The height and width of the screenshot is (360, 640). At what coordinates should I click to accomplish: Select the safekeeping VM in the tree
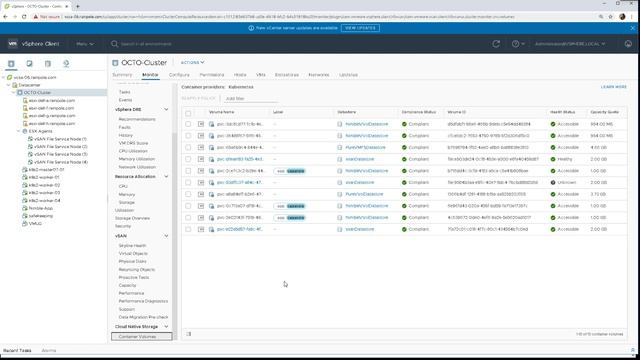pyautogui.click(x=41, y=216)
